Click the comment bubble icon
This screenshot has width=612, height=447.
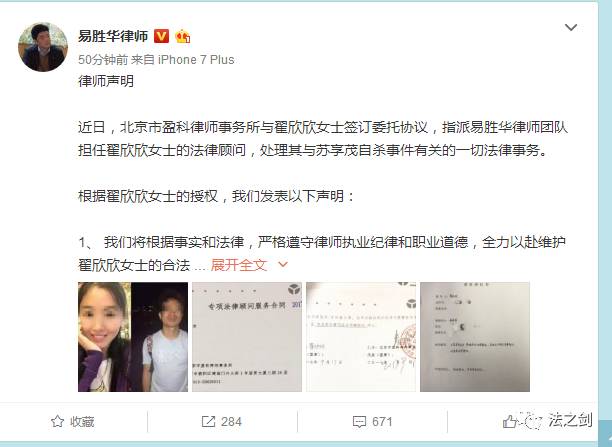point(359,422)
